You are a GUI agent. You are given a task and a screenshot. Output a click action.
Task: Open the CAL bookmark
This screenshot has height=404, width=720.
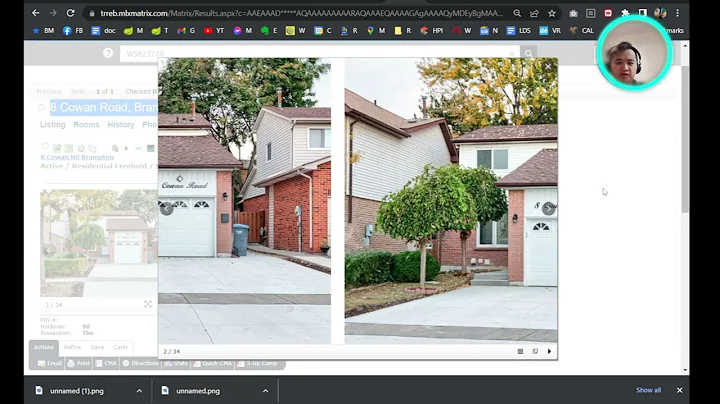pyautogui.click(x=581, y=31)
